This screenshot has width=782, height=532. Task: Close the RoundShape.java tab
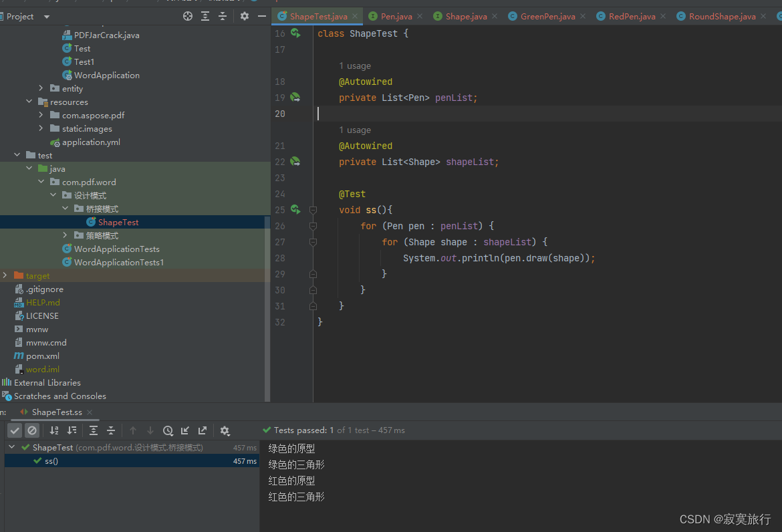(763, 17)
